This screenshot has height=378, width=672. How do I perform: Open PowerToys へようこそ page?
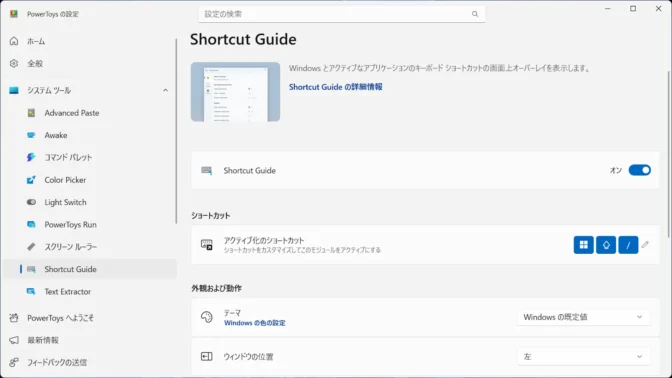pyautogui.click(x=89, y=318)
